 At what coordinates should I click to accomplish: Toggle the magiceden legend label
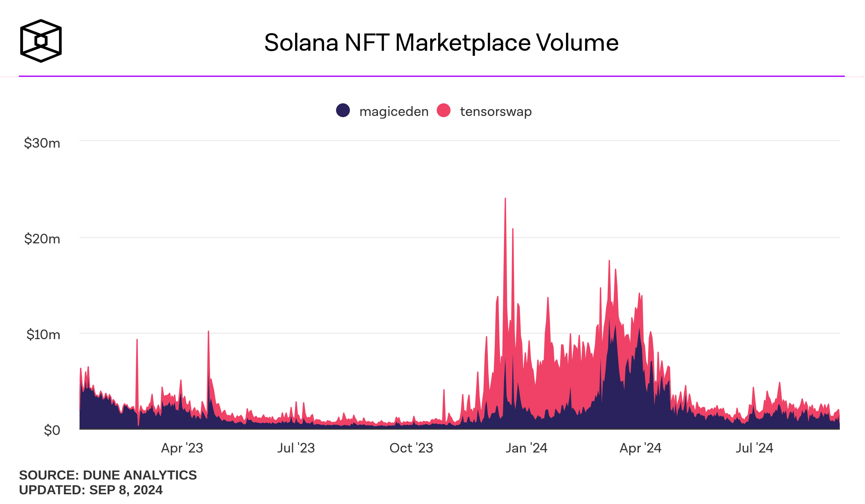[x=394, y=112]
